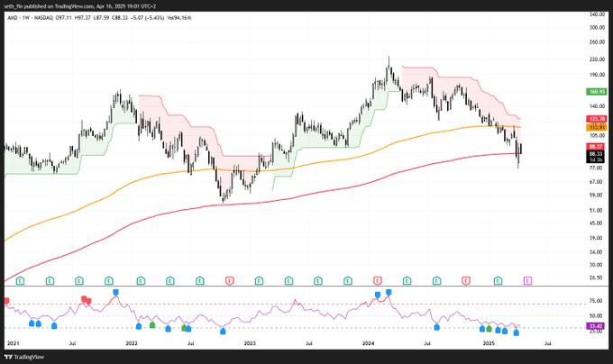The height and width of the screenshot is (364, 613).
Task: Select the C88.33 close value in the header
Action: tap(120, 18)
